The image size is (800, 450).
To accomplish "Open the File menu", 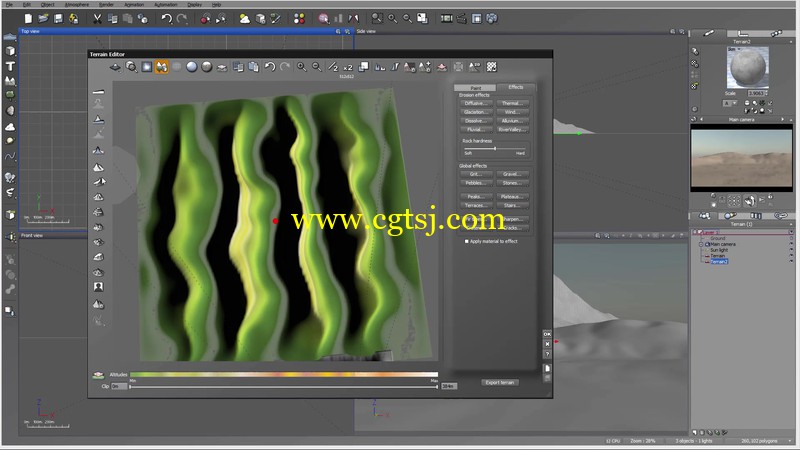I will click(10, 5).
